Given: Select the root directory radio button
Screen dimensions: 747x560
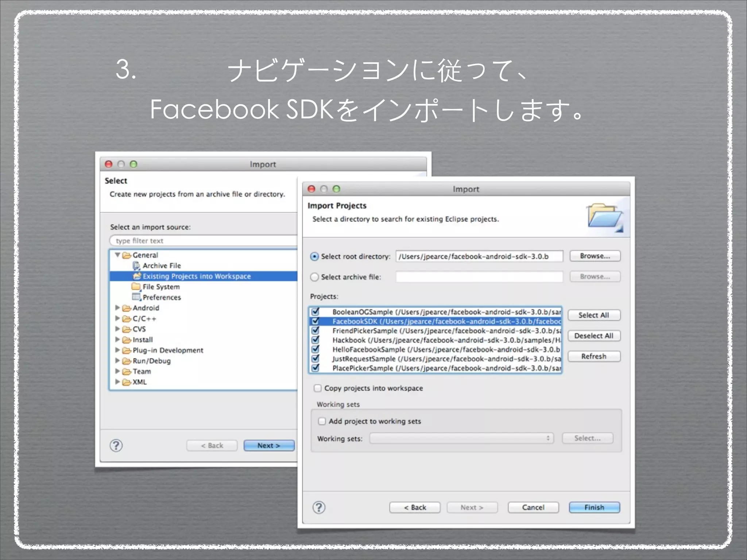Looking at the screenshot, I should 314,256.
